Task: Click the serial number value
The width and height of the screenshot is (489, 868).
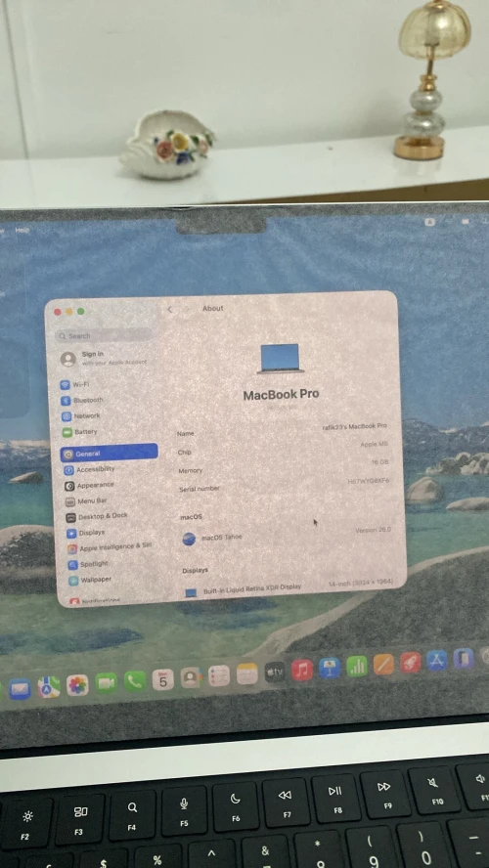Action: tap(369, 481)
